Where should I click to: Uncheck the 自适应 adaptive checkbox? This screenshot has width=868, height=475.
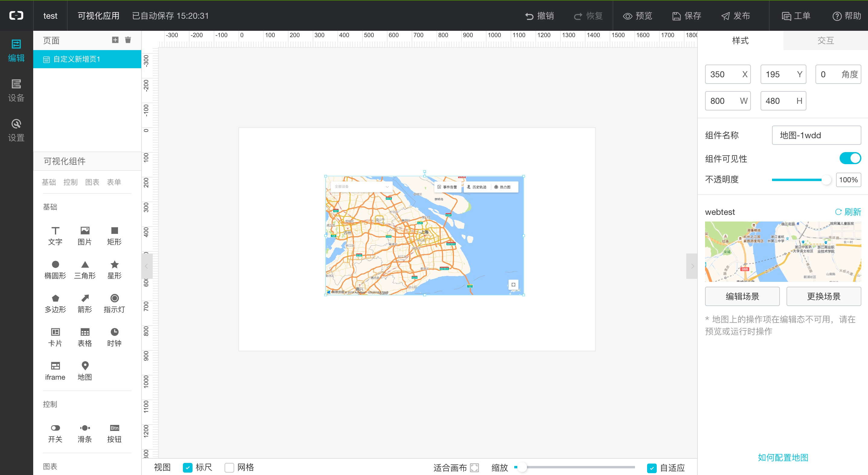[x=652, y=468]
